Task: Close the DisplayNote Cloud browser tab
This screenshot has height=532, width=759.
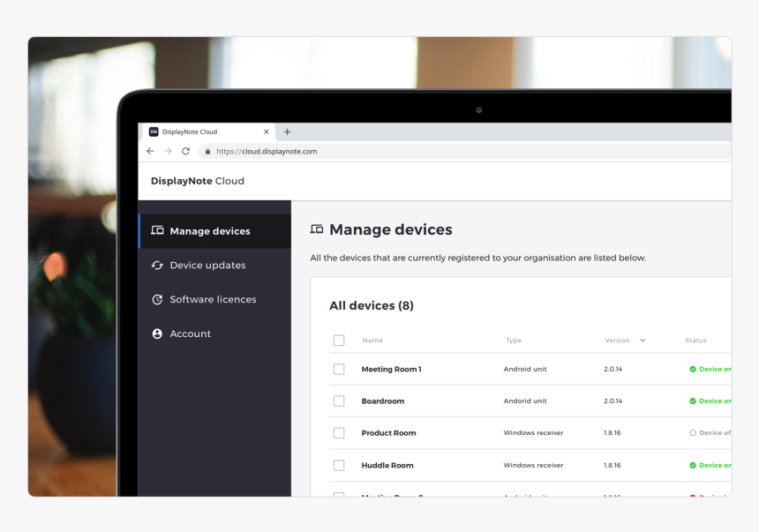Action: click(x=267, y=131)
